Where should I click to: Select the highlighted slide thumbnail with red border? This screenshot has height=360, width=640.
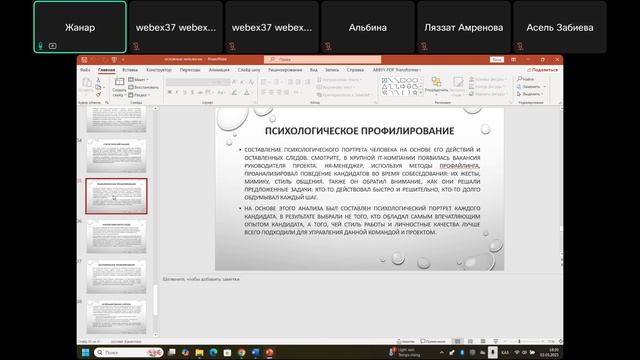click(x=116, y=196)
